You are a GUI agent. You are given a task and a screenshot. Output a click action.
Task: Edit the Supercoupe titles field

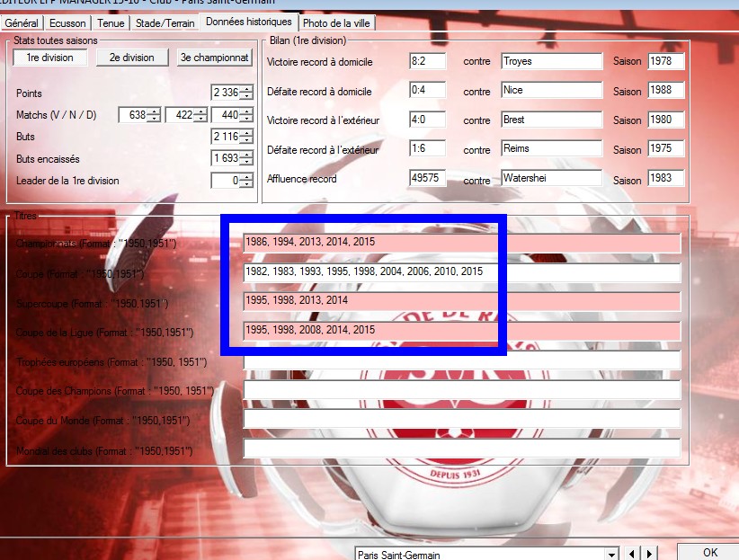point(462,301)
